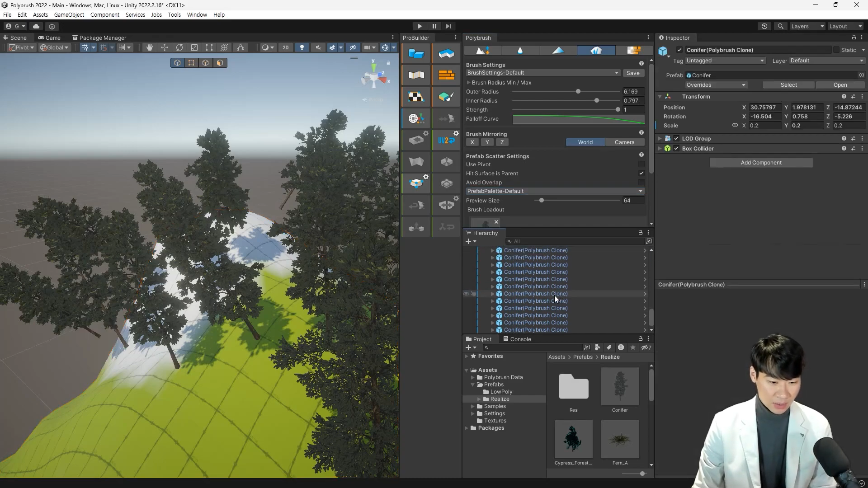This screenshot has width=868, height=488.
Task: Select the Polybrush smooth (water drop) mode
Action: [x=520, y=51]
